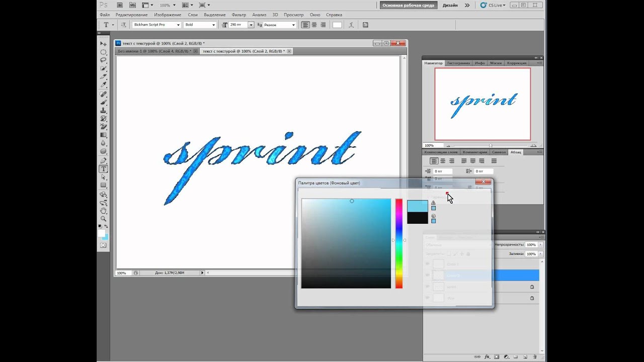Open the Непрозрачность opacity arrow

tap(541, 244)
